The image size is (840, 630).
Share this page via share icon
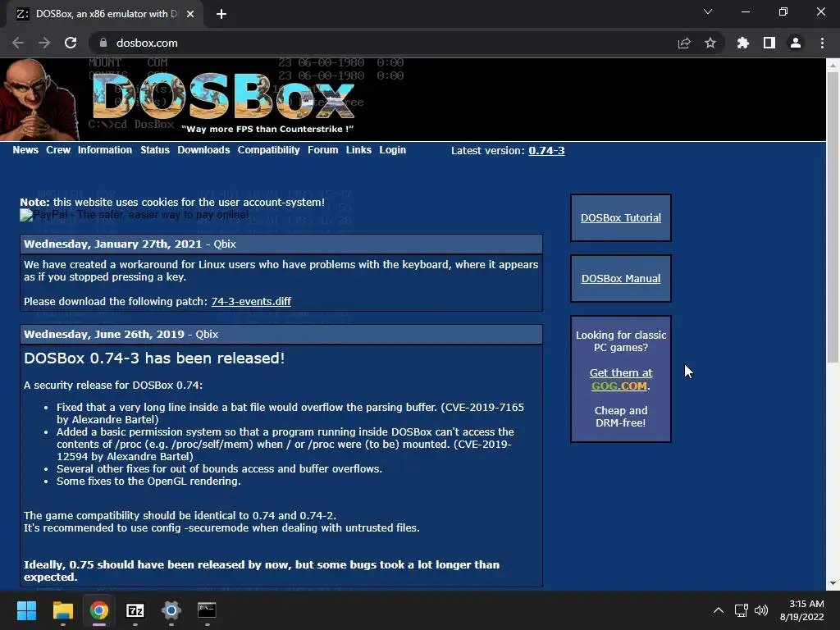tap(684, 43)
